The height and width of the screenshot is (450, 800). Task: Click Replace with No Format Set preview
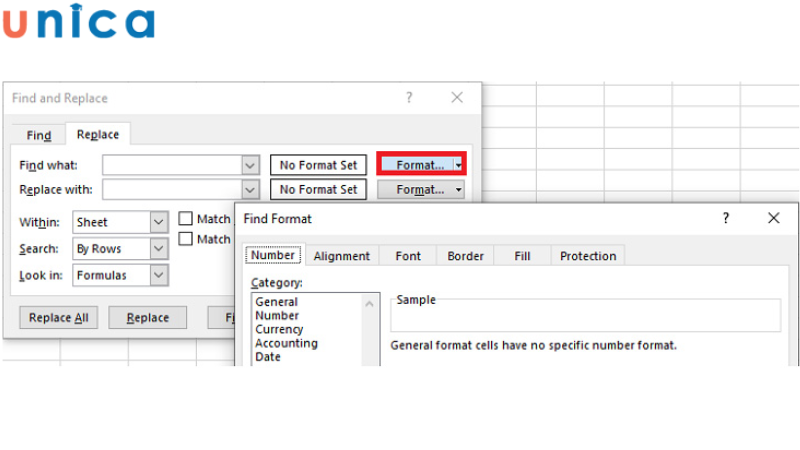pyautogui.click(x=318, y=190)
